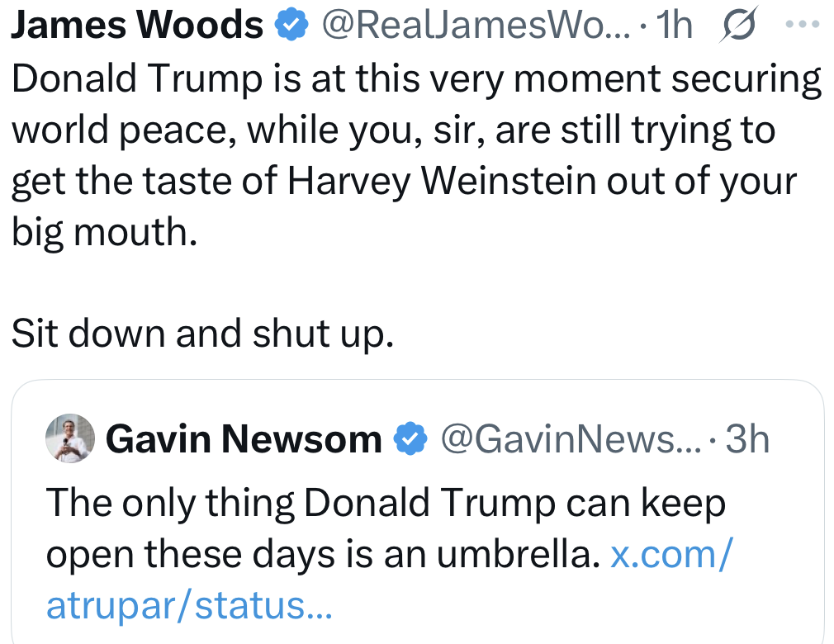Open the Grok explain-post icon
Image resolution: width=834 pixels, height=644 pixels.
point(737,26)
